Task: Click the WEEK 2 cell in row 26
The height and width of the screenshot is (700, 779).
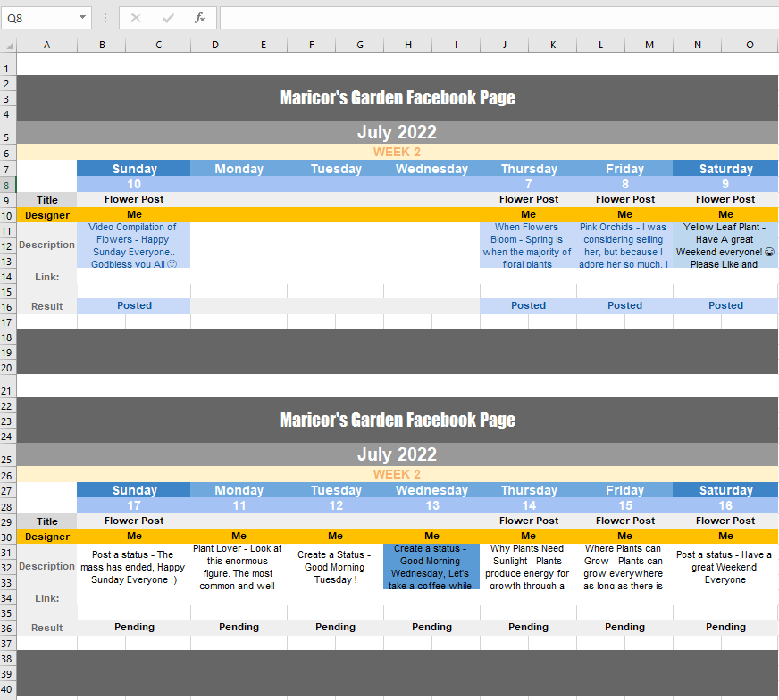Action: [x=398, y=474]
